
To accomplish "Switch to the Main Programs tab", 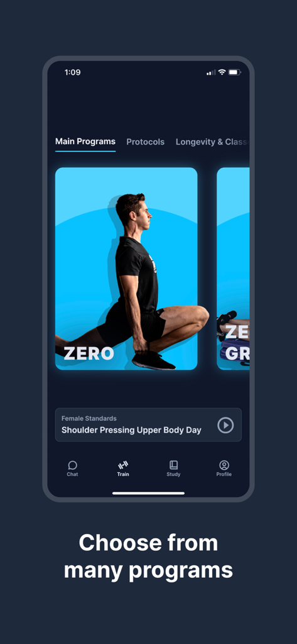I will (x=85, y=142).
